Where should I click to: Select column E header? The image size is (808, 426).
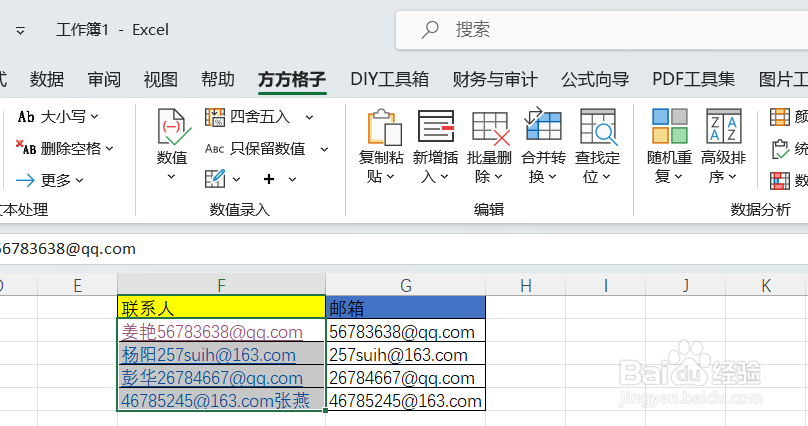point(77,284)
